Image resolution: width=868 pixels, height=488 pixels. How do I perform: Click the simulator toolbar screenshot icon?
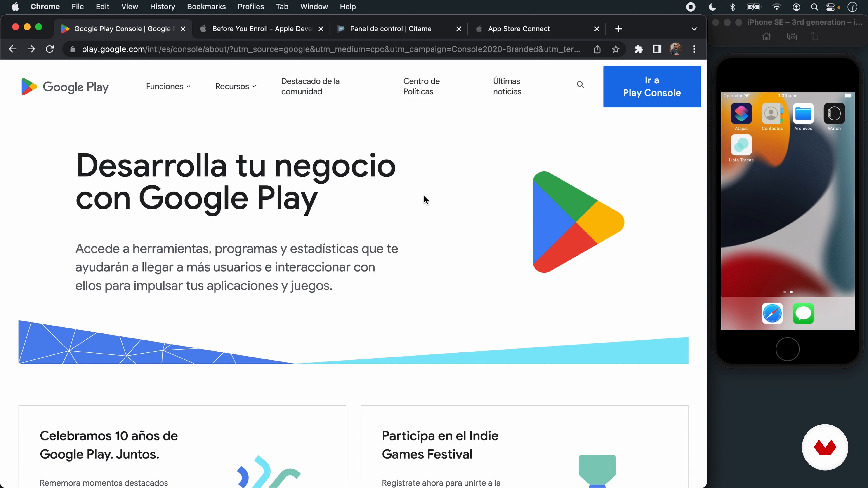(x=792, y=36)
